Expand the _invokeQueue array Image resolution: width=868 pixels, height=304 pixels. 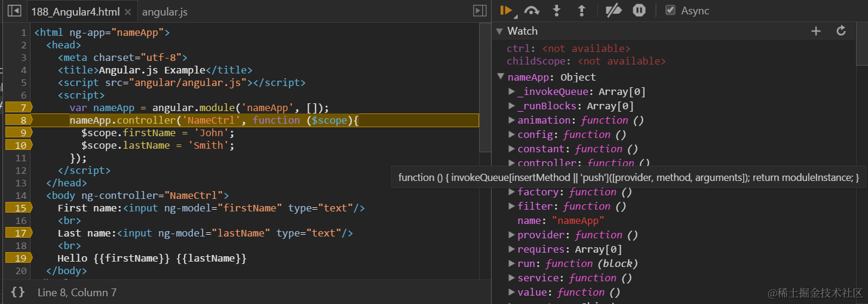tap(511, 91)
